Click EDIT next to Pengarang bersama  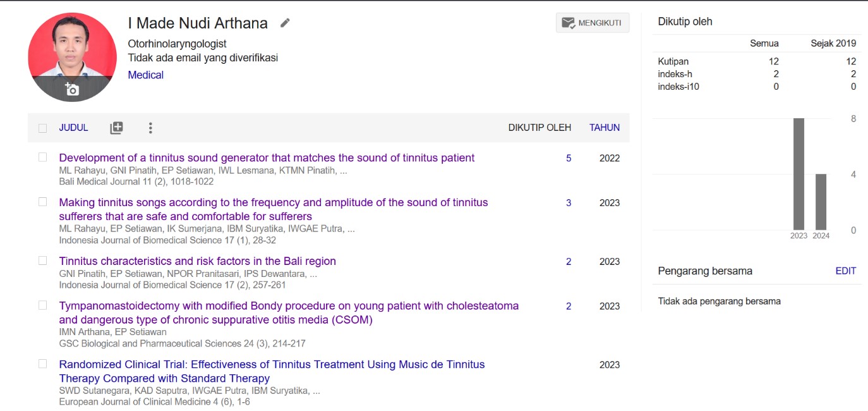[845, 271]
